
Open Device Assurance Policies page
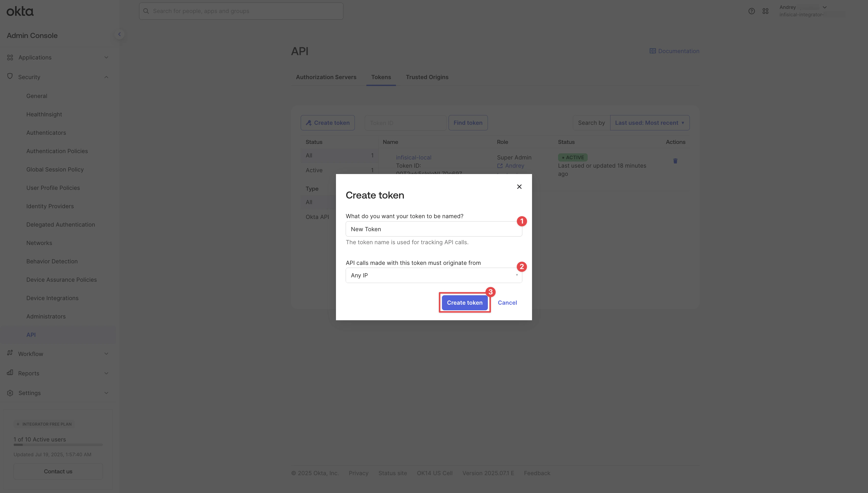point(62,280)
